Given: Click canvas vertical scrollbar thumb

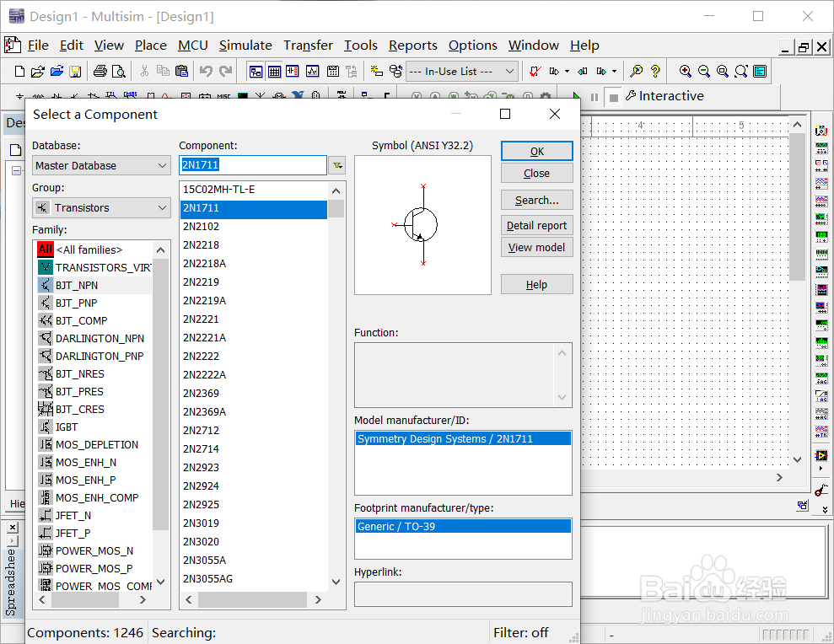Looking at the screenshot, I should pos(797,207).
